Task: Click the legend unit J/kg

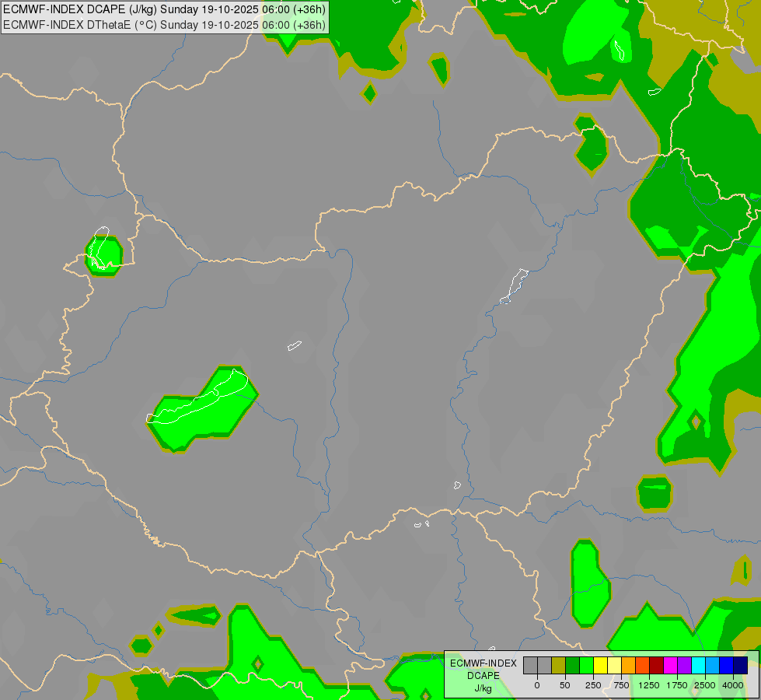Action: [x=483, y=688]
